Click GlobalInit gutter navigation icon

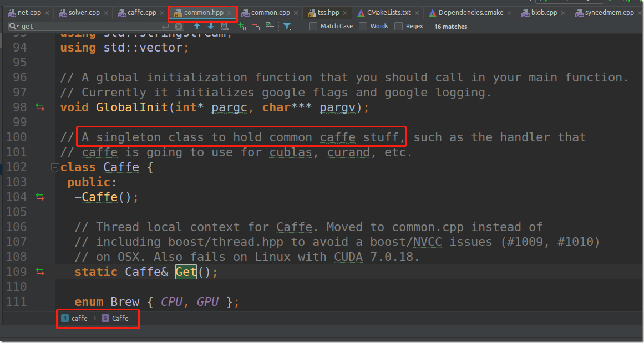(x=40, y=107)
